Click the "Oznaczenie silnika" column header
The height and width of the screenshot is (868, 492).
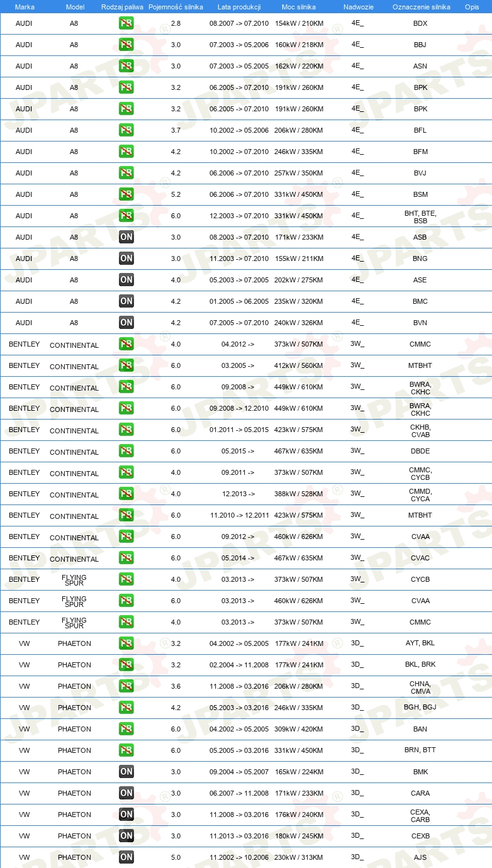click(421, 7)
